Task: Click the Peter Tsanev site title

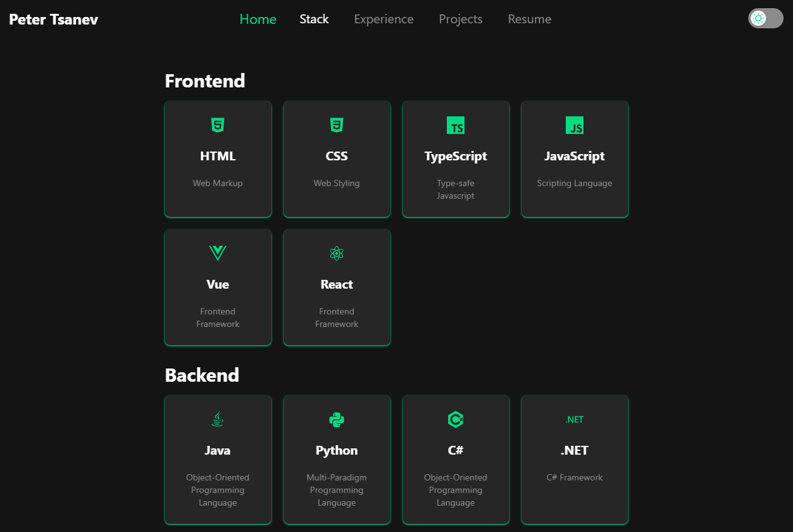Action: tap(53, 19)
